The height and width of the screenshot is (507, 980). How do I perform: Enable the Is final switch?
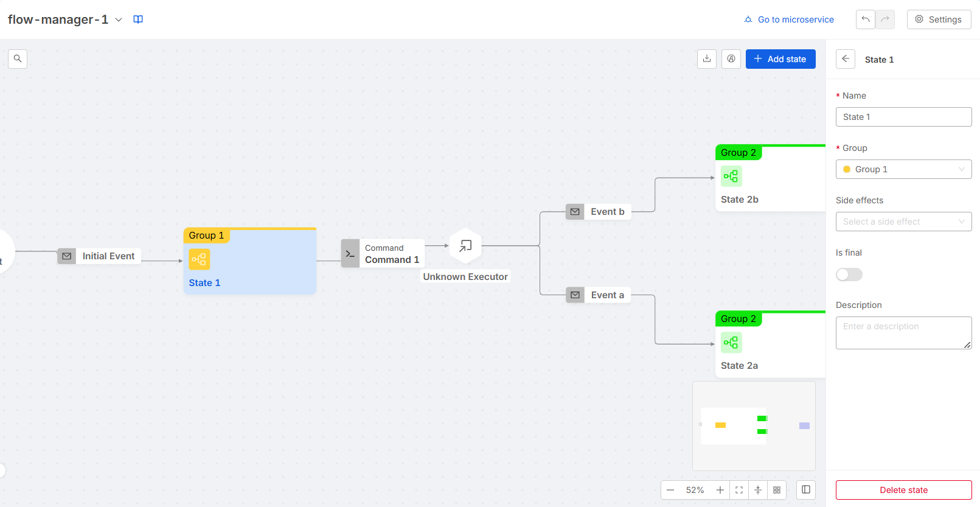click(x=849, y=274)
